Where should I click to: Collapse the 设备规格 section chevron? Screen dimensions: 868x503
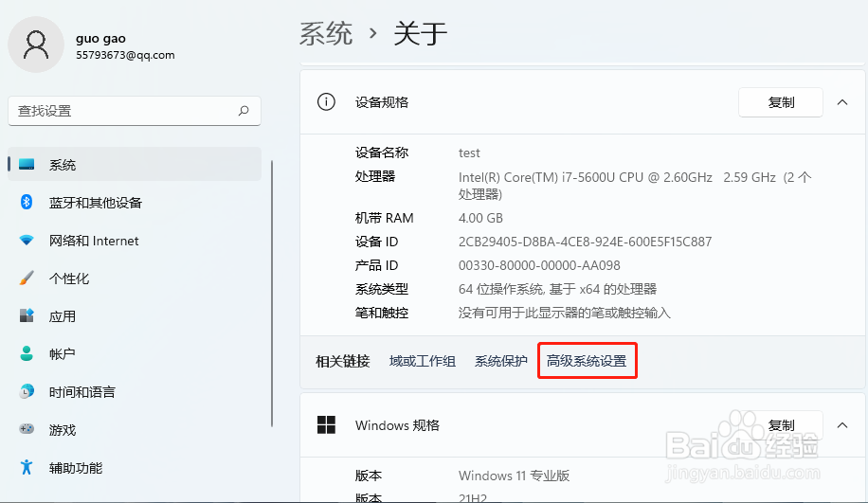click(842, 102)
